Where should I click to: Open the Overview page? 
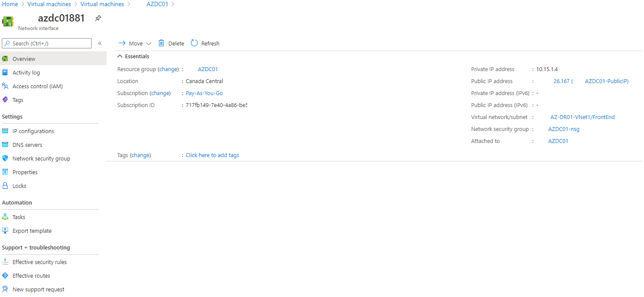pyautogui.click(x=53, y=59)
